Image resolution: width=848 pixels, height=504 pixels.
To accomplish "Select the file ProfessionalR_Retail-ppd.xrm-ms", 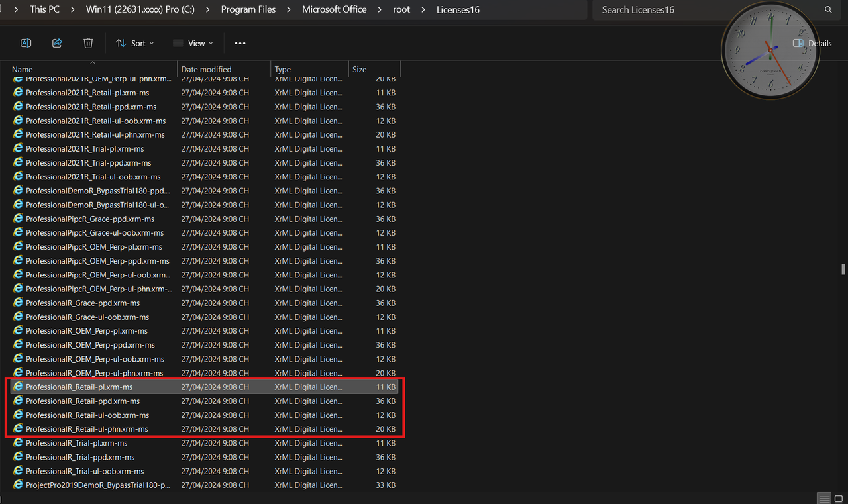I will [x=204, y=401].
